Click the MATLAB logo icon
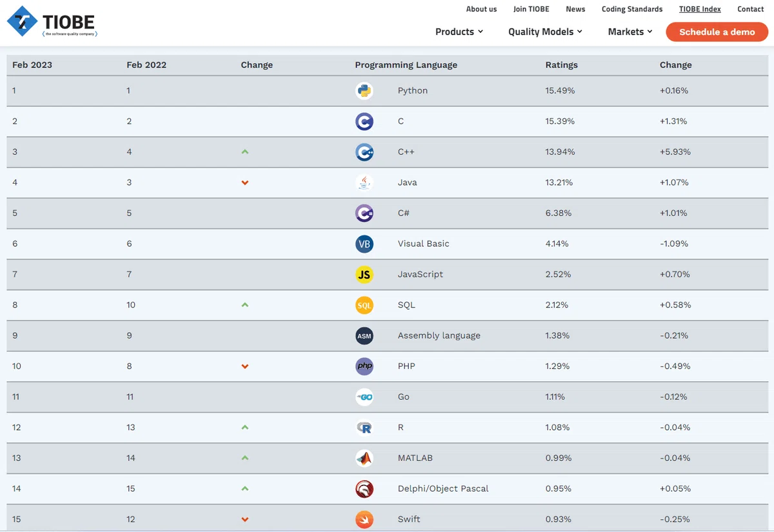The height and width of the screenshot is (532, 774). pos(364,458)
